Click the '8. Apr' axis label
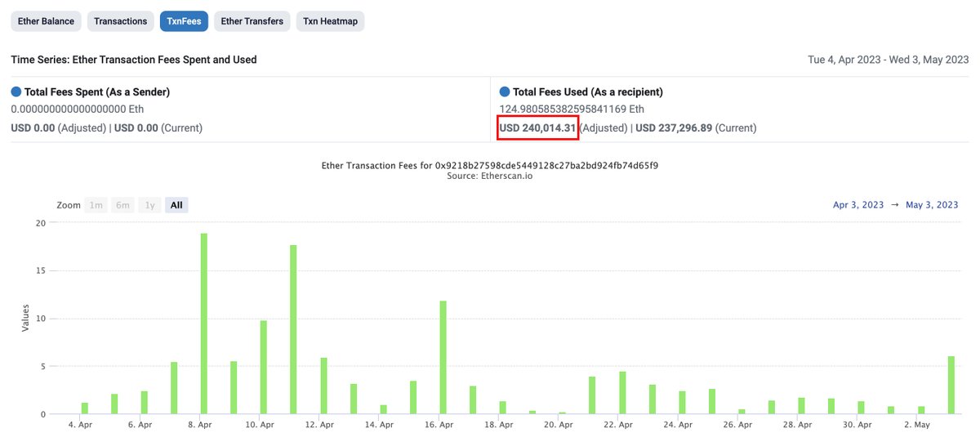 pyautogui.click(x=199, y=425)
